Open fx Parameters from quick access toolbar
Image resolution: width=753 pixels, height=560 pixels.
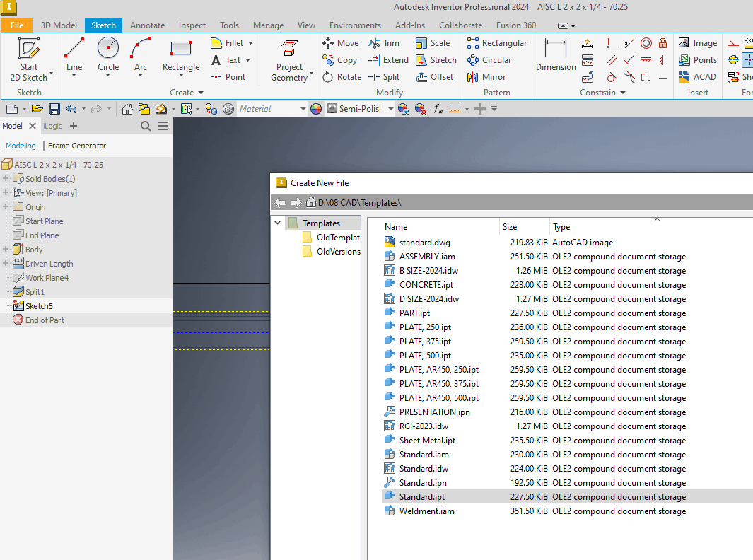coord(437,109)
